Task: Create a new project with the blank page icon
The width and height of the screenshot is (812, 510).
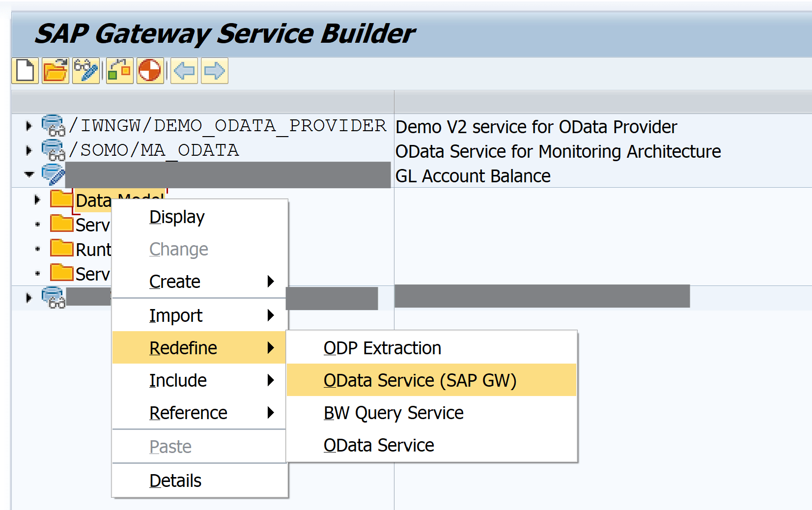Action: 25,70
